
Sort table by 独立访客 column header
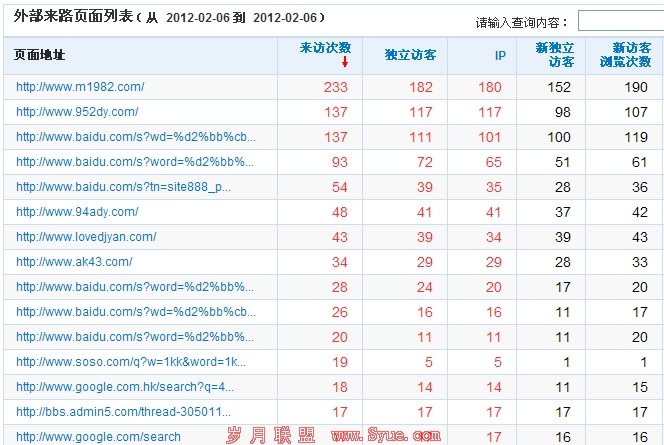pyautogui.click(x=410, y=56)
